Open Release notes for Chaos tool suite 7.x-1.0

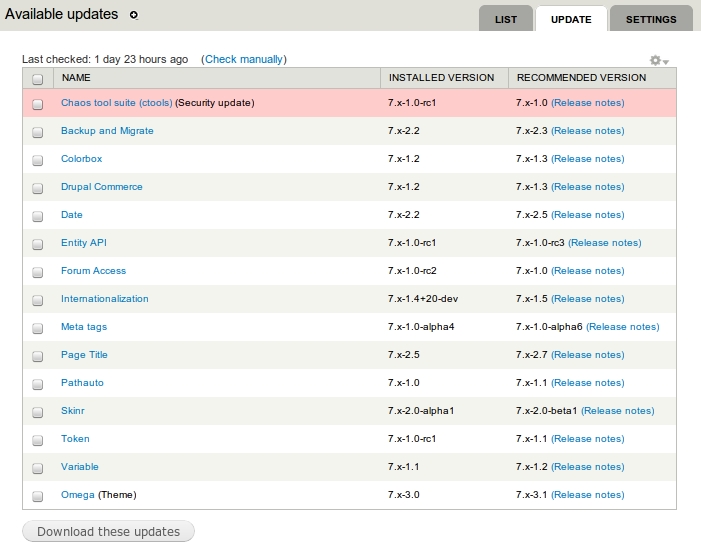(x=587, y=103)
